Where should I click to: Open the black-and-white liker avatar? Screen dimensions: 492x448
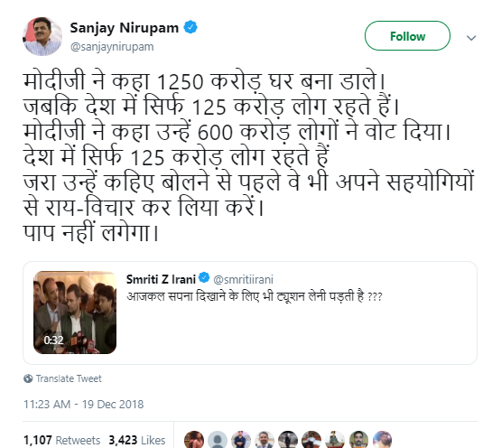tap(288, 440)
